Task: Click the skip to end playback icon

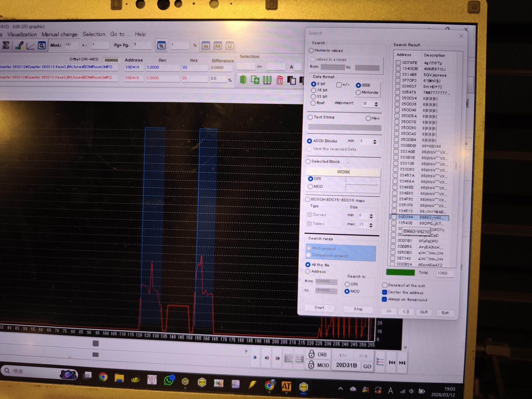Action: [x=402, y=363]
